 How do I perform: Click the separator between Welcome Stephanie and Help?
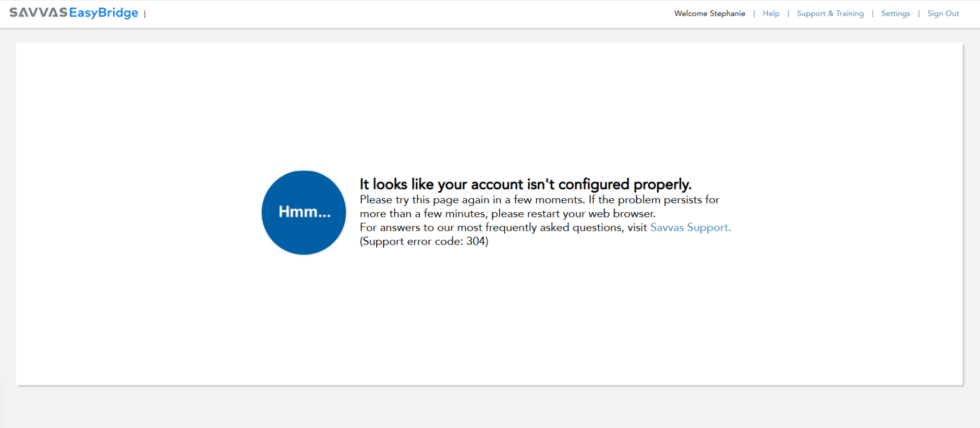[754, 14]
